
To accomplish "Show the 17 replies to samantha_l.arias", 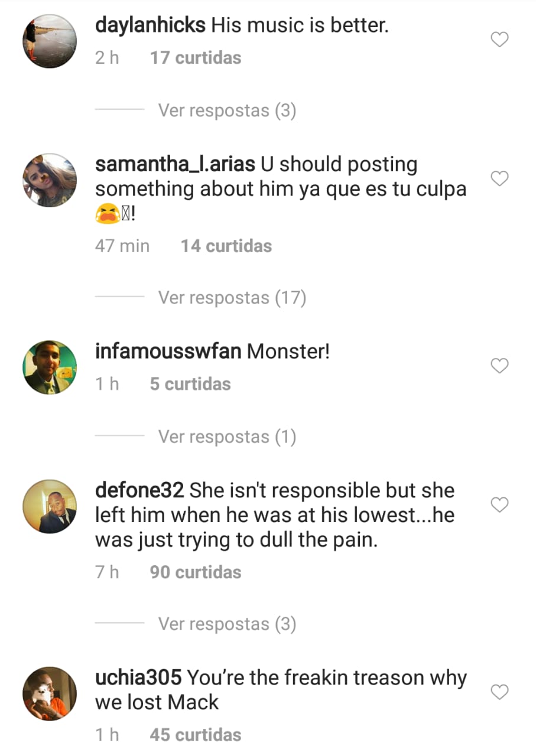I will click(232, 298).
